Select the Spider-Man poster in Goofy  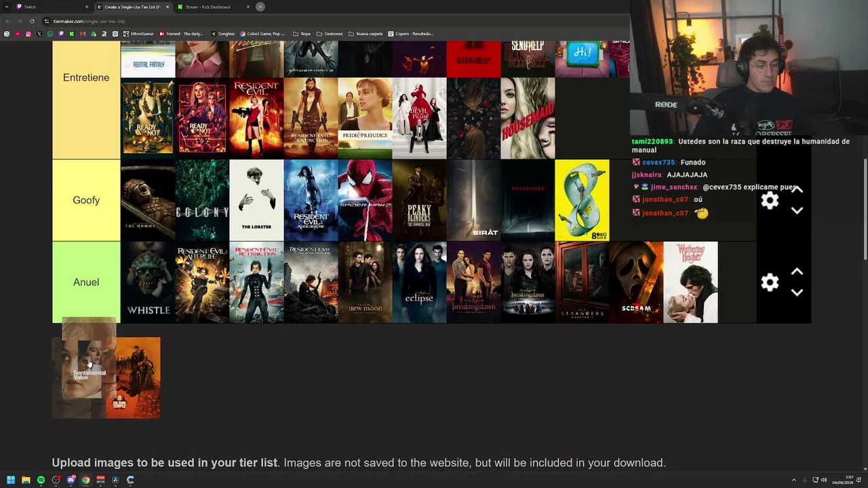click(x=365, y=201)
